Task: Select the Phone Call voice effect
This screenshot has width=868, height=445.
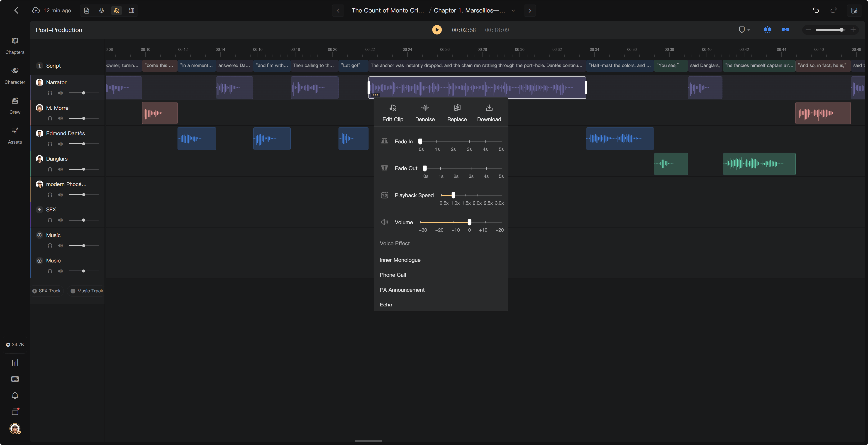Action: (393, 275)
